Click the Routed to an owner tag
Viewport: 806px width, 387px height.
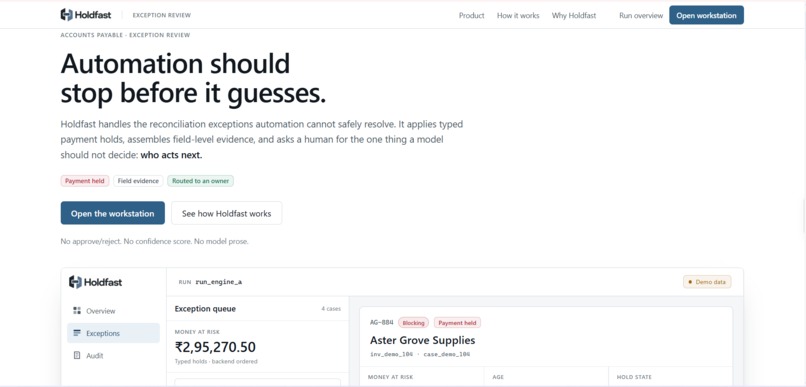coord(200,181)
